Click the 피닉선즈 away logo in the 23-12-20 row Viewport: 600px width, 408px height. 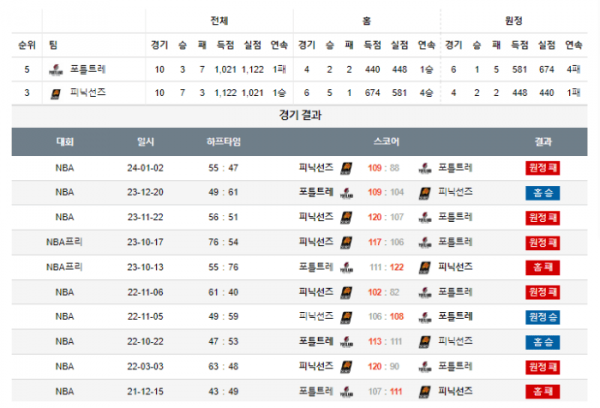tap(424, 193)
